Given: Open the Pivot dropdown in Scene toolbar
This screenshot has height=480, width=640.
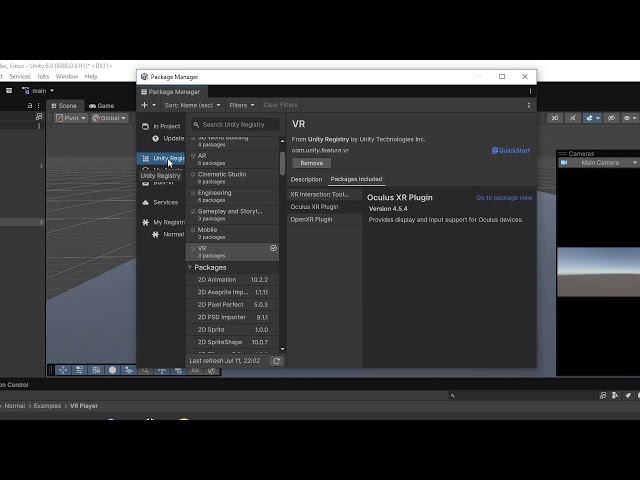Looking at the screenshot, I should (71, 118).
